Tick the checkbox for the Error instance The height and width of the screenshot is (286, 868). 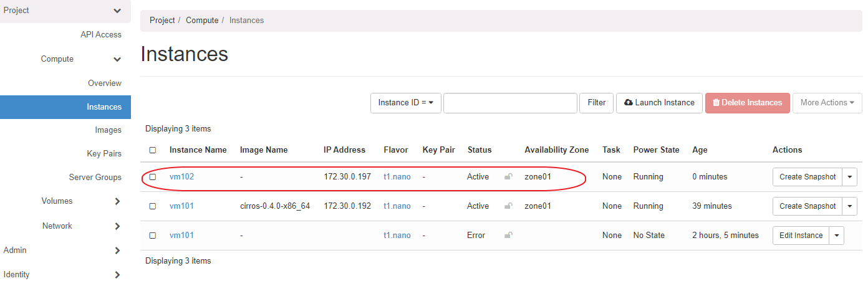153,236
